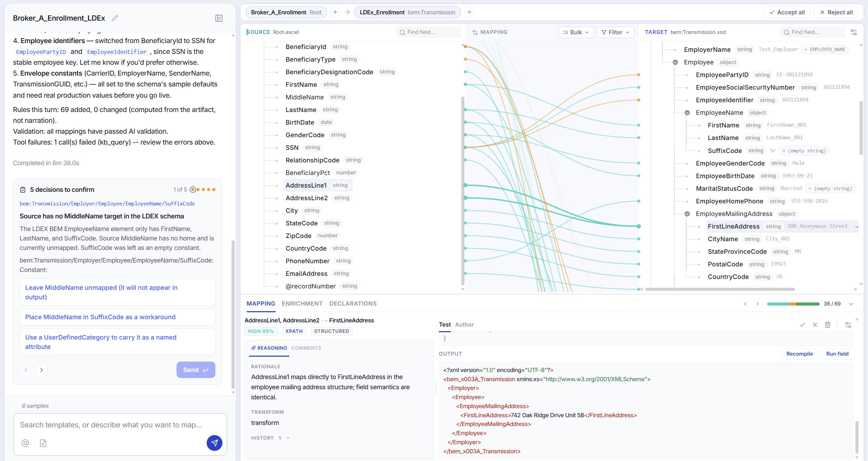868x461 pixels.
Task: Select the Test tab
Action: (x=445, y=324)
